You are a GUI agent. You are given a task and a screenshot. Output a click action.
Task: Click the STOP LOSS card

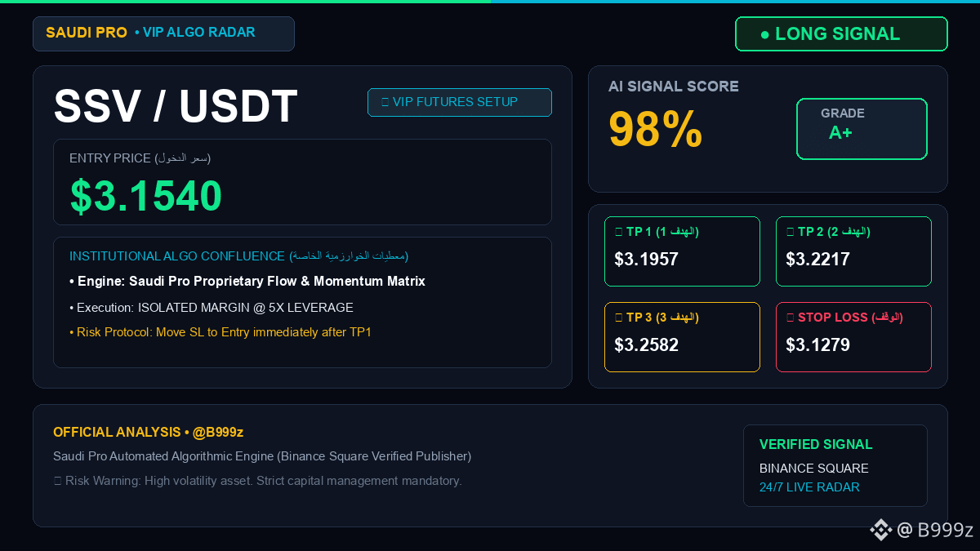click(853, 337)
